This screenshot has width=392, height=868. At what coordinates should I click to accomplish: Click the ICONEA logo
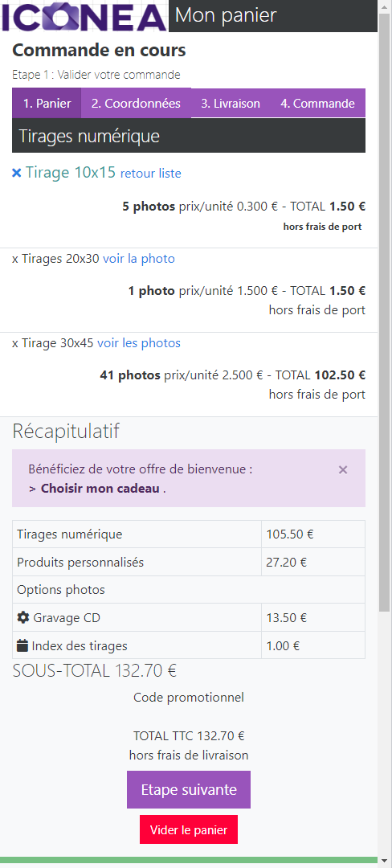click(84, 17)
